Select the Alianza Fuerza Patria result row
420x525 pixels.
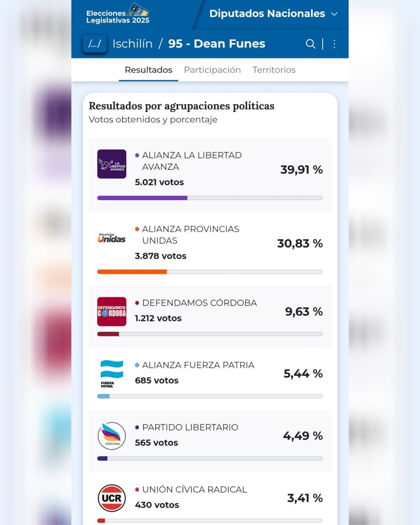click(210, 373)
